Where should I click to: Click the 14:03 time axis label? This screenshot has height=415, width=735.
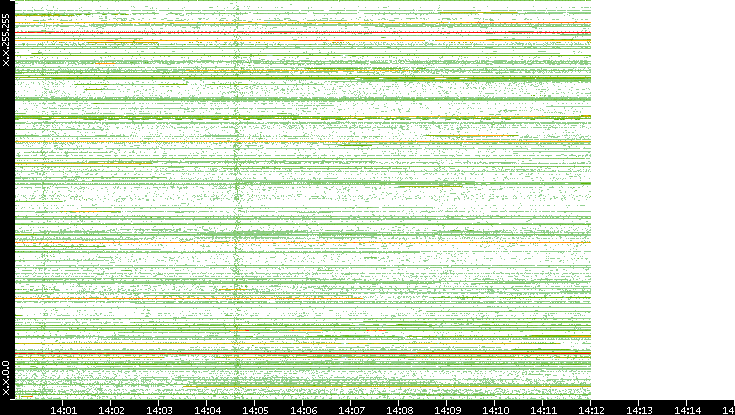point(159,410)
